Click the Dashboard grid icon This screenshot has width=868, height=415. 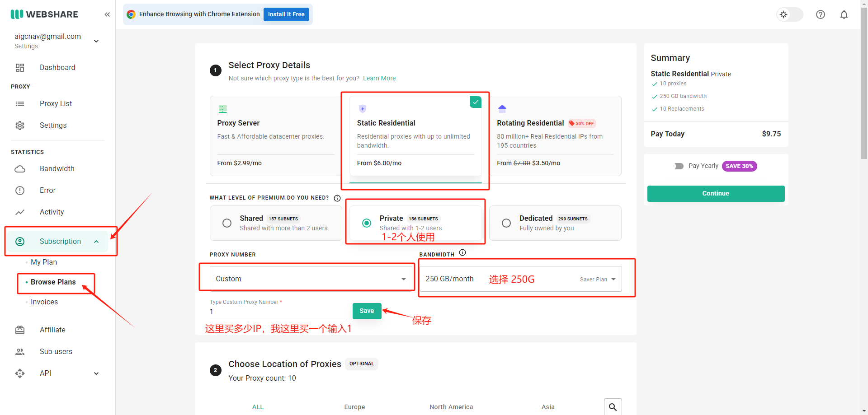20,68
